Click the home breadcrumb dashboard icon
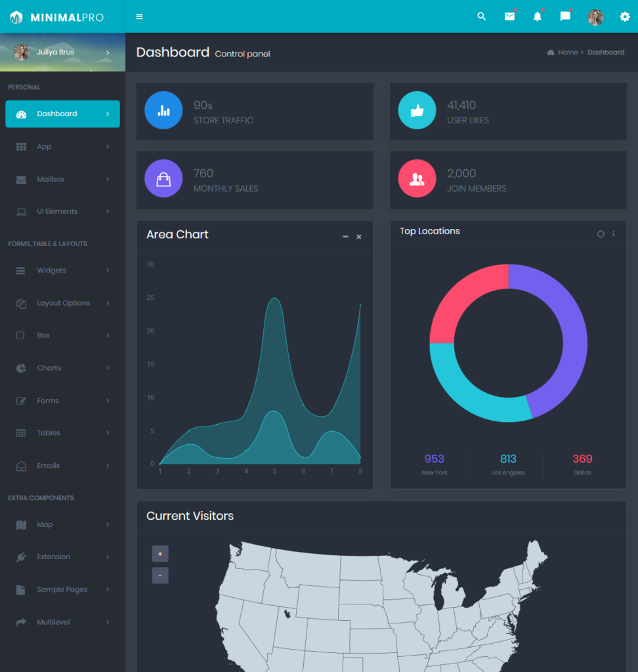 pos(551,52)
